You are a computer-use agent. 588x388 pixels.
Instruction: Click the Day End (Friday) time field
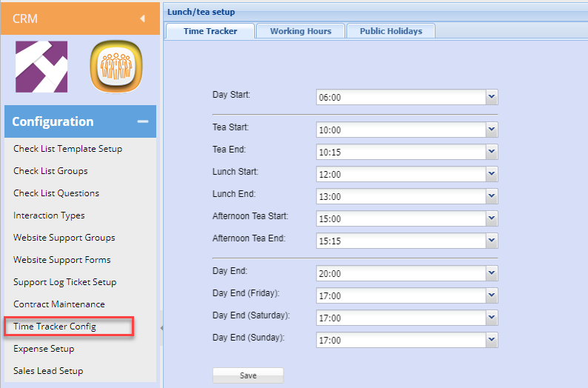point(401,295)
